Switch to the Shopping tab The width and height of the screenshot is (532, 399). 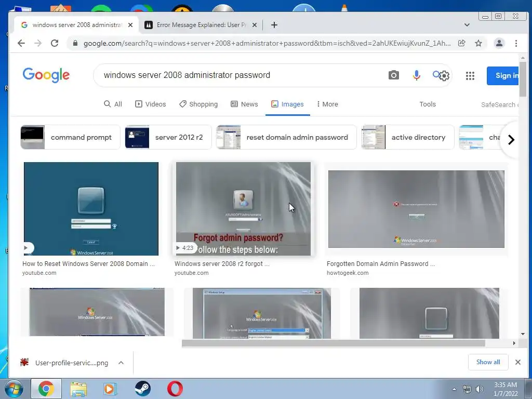pyautogui.click(x=198, y=104)
